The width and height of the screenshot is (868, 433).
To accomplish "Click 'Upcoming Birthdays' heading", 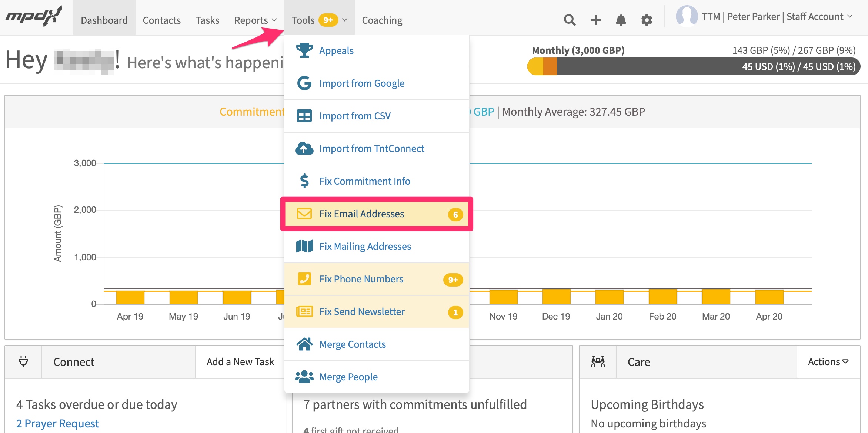I will [x=647, y=404].
